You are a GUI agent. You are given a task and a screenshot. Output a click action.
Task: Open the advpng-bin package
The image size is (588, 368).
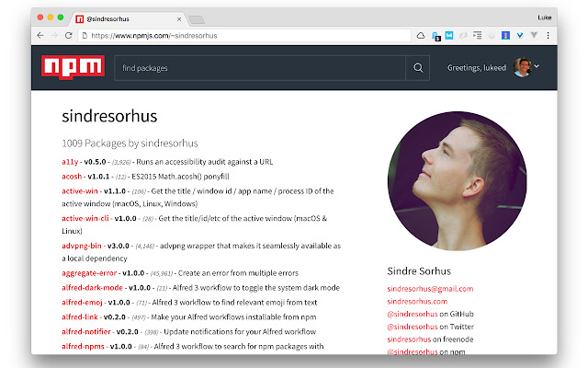tap(82, 246)
